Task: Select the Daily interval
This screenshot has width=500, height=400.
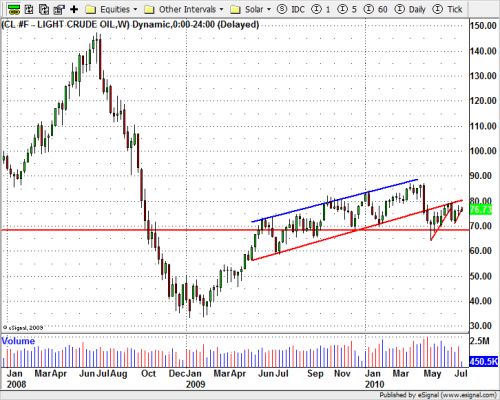Action: coord(410,9)
